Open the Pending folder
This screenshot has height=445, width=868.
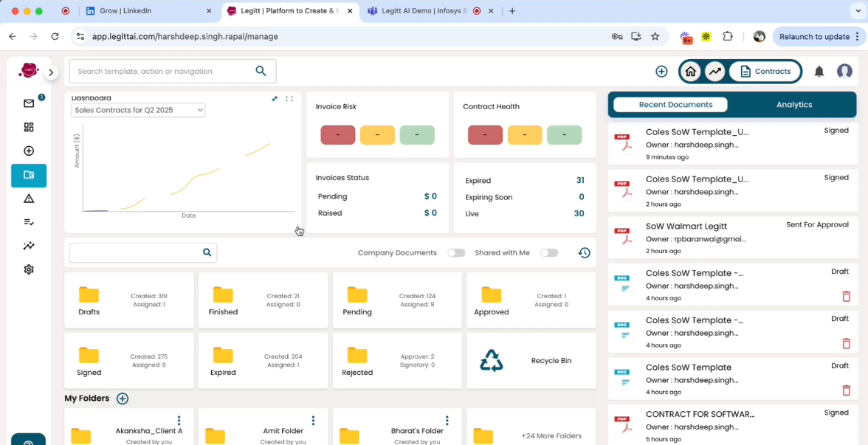point(397,300)
